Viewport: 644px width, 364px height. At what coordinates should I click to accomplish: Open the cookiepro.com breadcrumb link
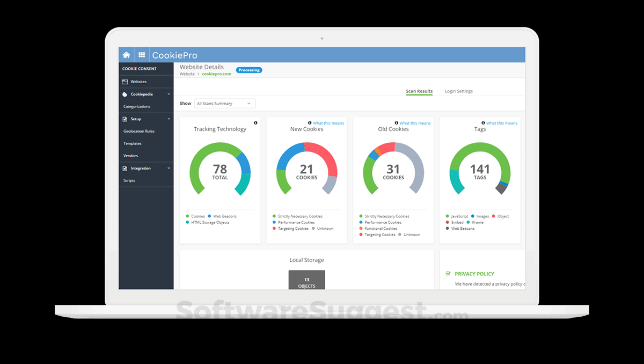click(x=217, y=74)
